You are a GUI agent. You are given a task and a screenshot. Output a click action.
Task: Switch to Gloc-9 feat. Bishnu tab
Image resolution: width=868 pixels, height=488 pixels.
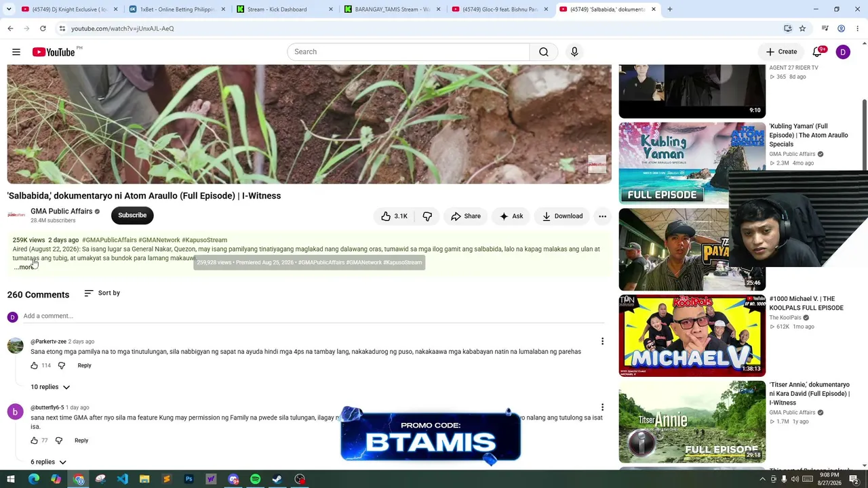[x=500, y=9]
